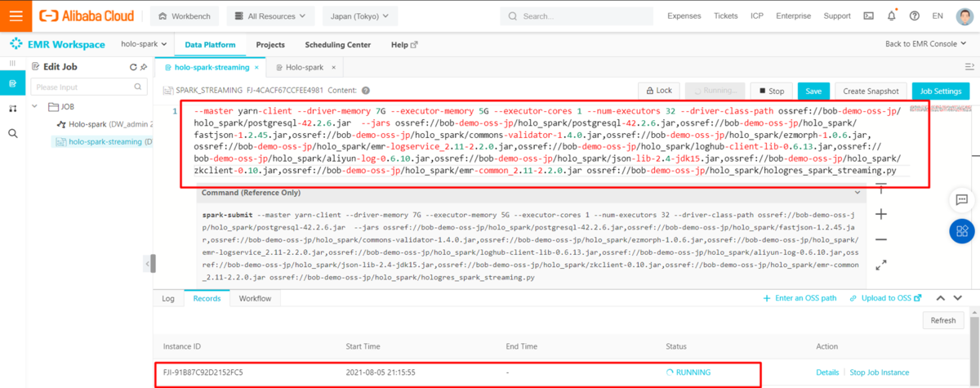Open Tickets in the top bar

tap(725, 16)
